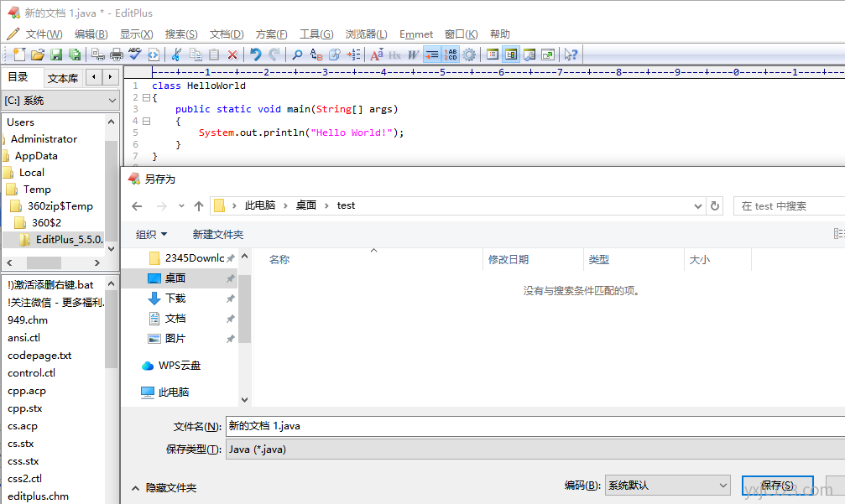845x504 pixels.
Task: Click the New file toolbar icon
Action: (x=19, y=55)
